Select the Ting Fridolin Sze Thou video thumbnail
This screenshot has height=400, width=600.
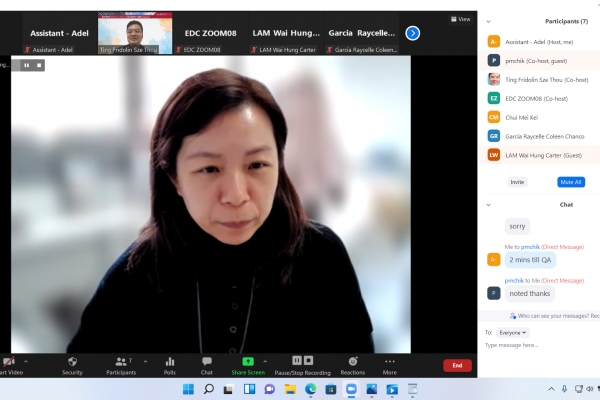135,33
